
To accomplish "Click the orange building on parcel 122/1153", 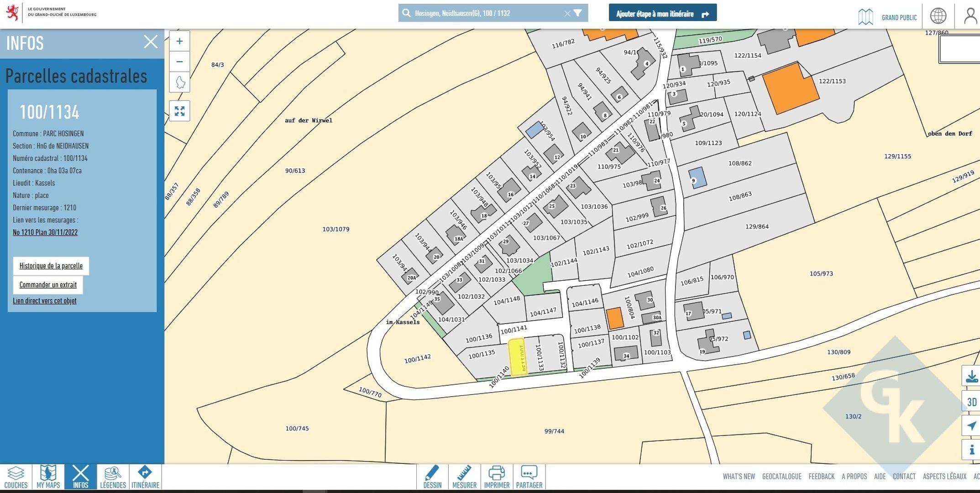I will click(791, 89).
